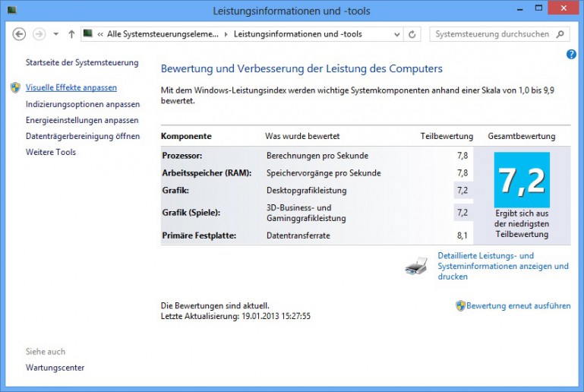This screenshot has width=584, height=392.
Task: Select the Grafik (Spiele): label
Action: point(191,213)
